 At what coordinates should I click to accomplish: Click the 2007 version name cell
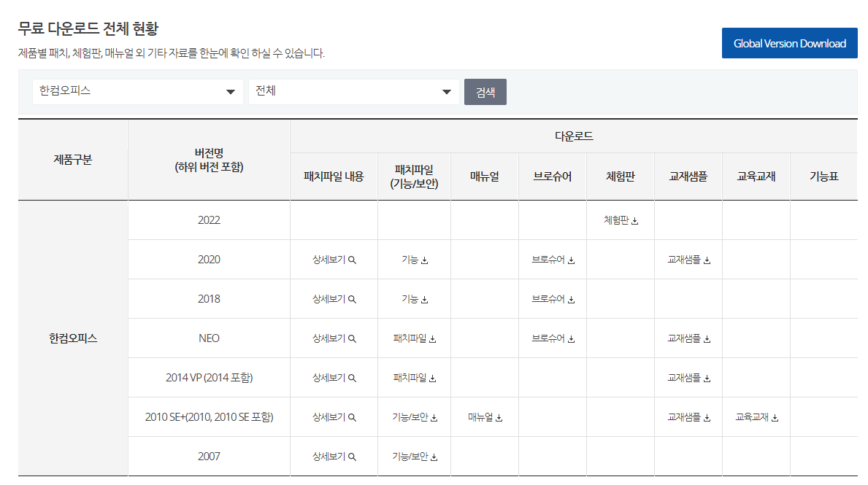click(209, 457)
